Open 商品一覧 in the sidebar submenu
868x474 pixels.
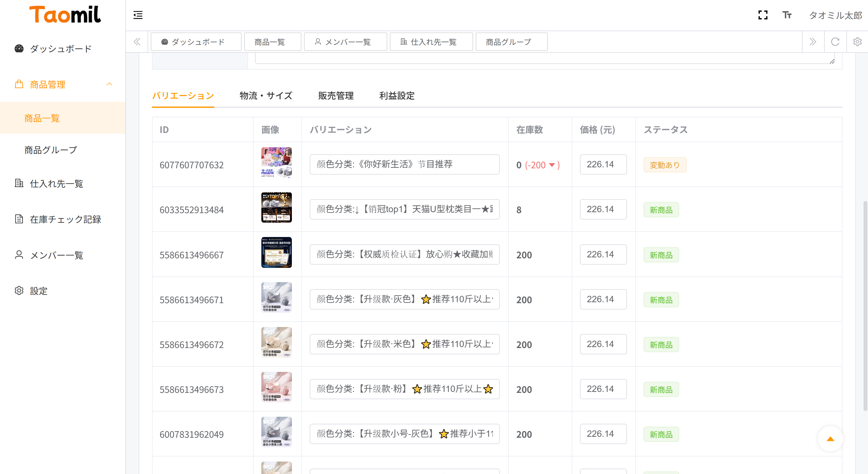point(63,118)
